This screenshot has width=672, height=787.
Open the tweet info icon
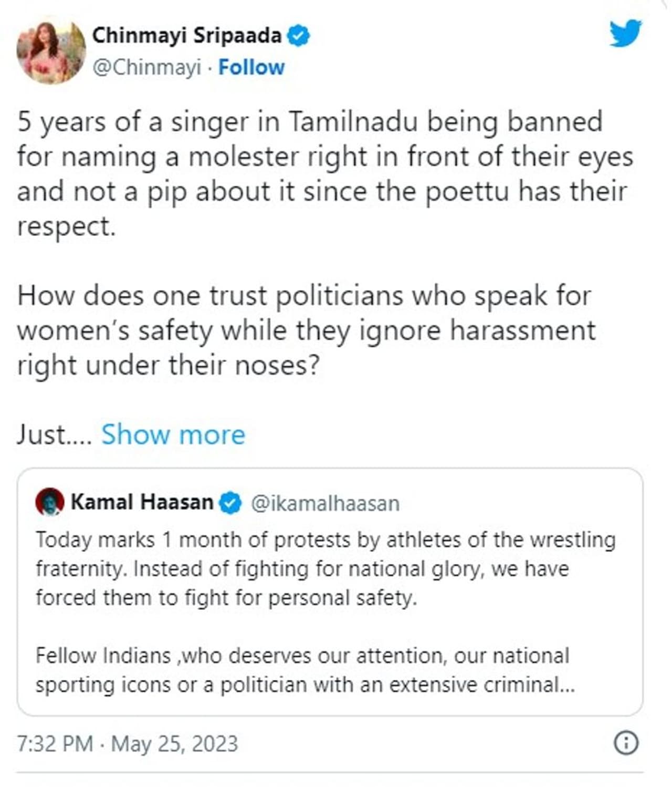pyautogui.click(x=626, y=743)
